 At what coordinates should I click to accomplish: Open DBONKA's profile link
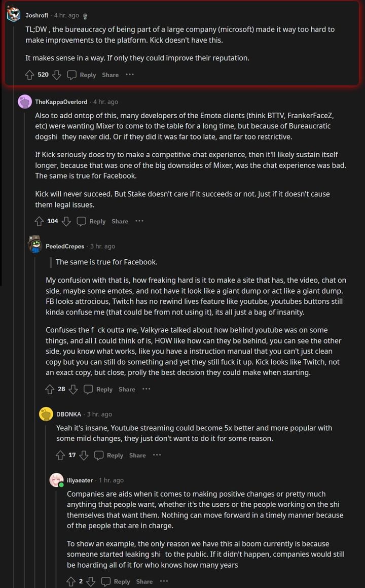(68, 414)
